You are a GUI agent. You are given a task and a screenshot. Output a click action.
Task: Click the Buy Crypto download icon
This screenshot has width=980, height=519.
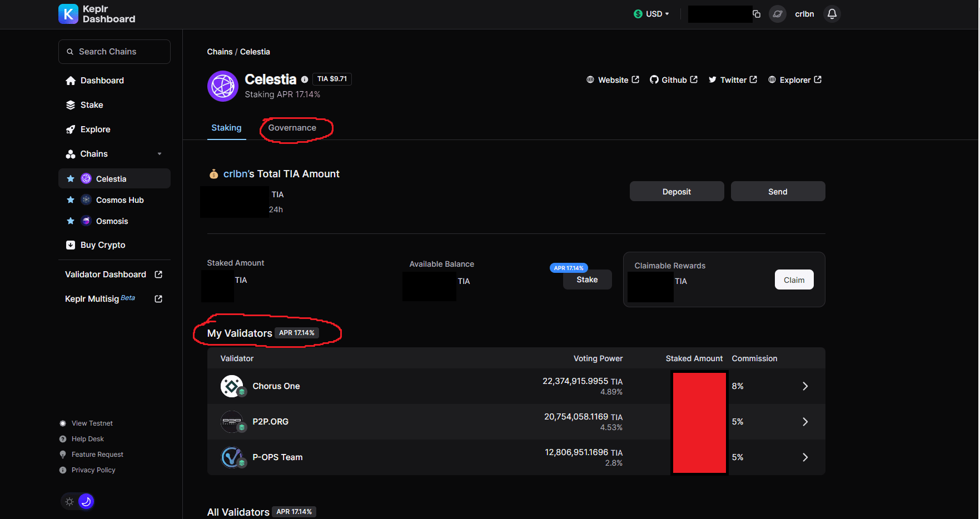click(71, 245)
